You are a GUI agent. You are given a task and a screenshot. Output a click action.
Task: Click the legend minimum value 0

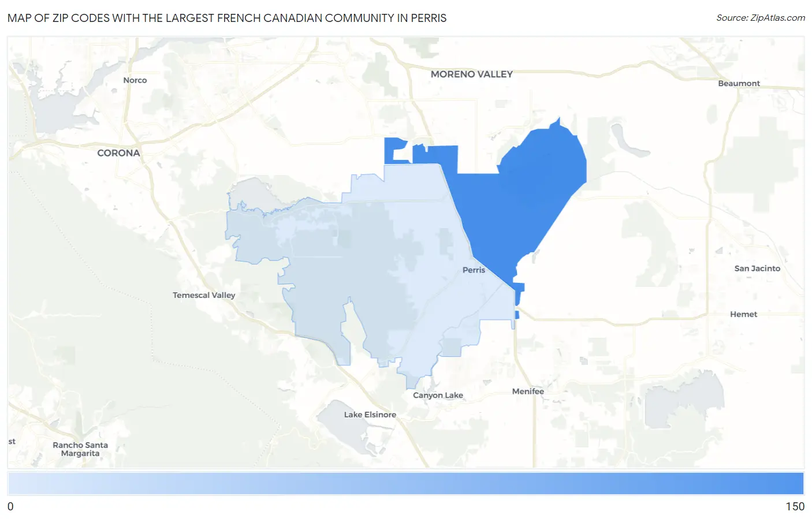point(10,506)
